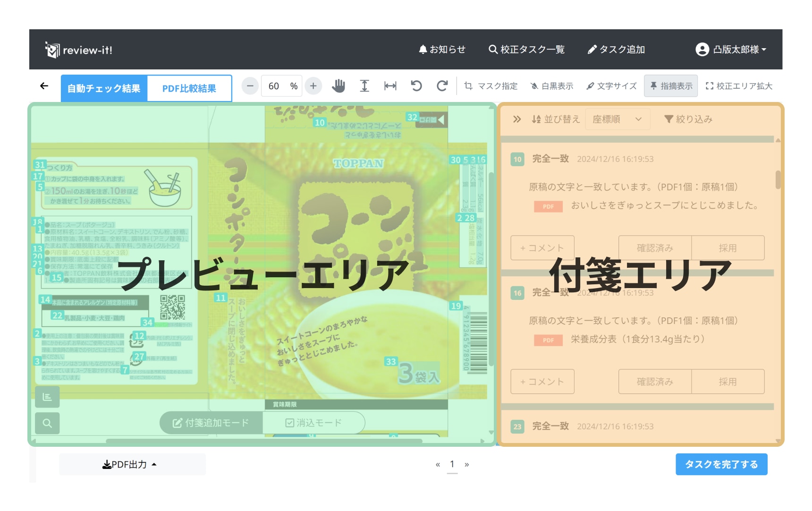Switch to the PDF比較結果 tab
This screenshot has width=812, height=511.
click(x=189, y=88)
